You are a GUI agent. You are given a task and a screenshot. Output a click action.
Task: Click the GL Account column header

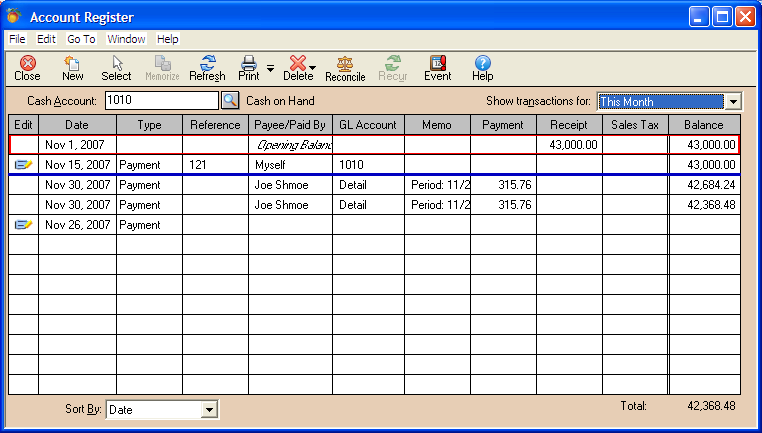(x=368, y=125)
